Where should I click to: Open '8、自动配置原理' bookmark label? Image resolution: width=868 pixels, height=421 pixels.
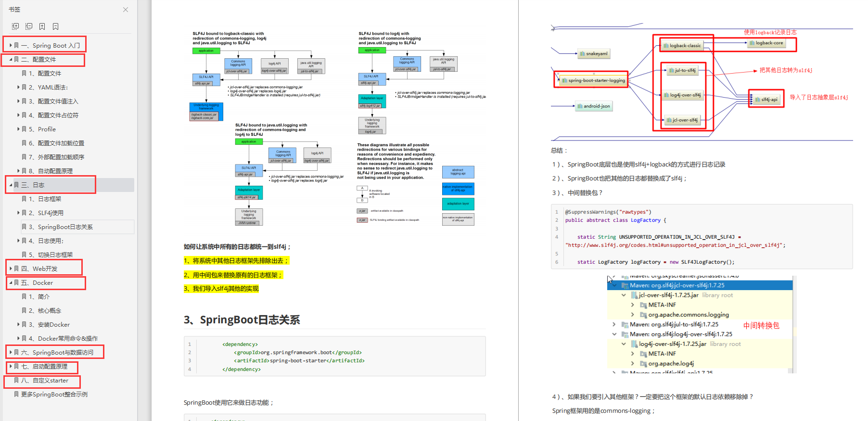tap(51, 171)
